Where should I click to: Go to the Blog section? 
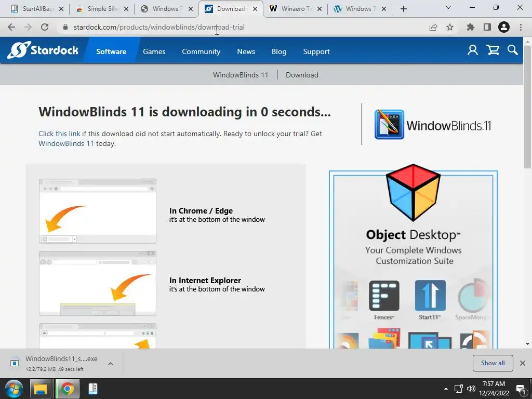click(279, 51)
